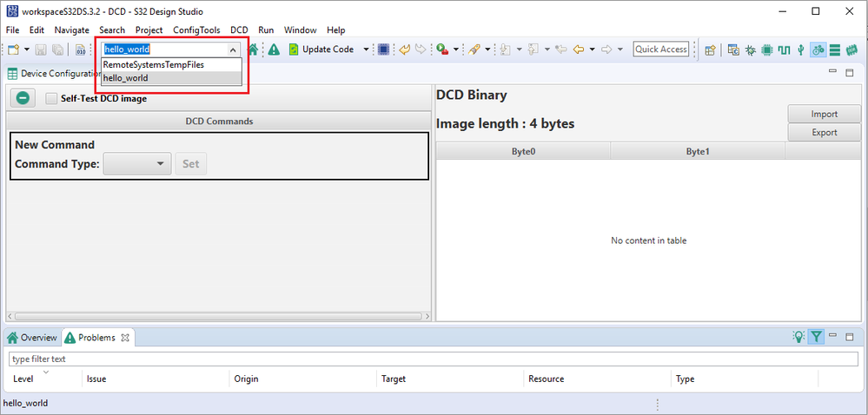Click the yellow undo arrow icon
Viewport: 868px width, 415px height.
pos(405,49)
